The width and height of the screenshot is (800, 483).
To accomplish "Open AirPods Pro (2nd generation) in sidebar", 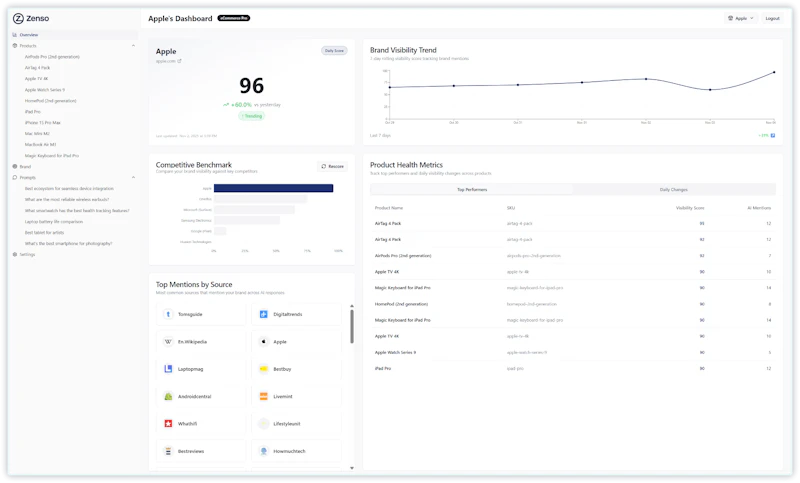I will tap(52, 57).
